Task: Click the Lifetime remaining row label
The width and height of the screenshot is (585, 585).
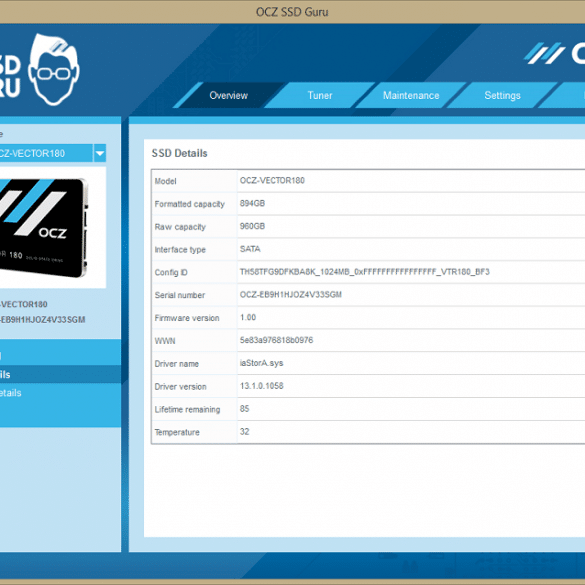Action: click(x=187, y=409)
